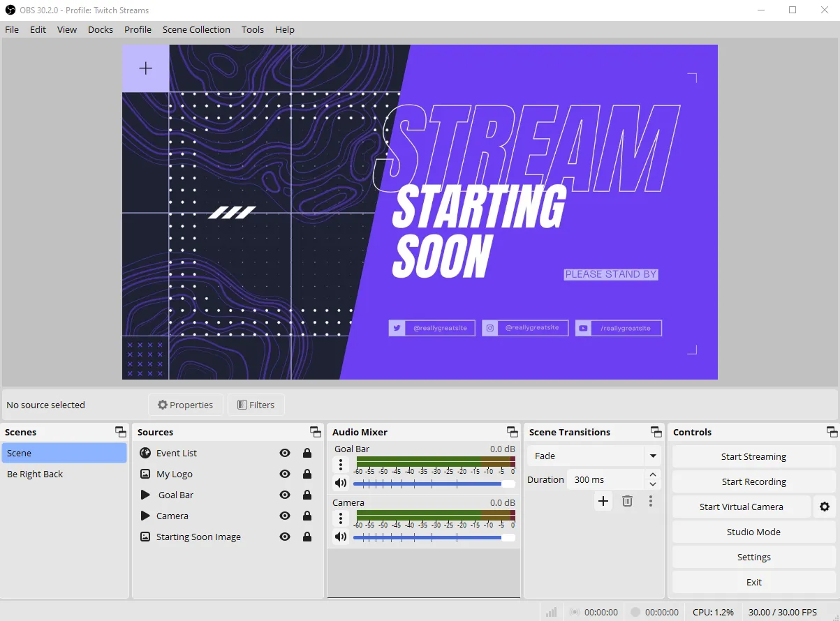Decrease transition duration with down arrow
The image size is (840, 621).
653,484
